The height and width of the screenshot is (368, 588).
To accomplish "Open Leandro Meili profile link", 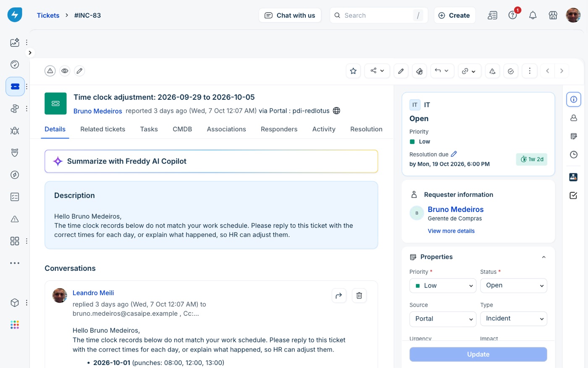I will click(x=93, y=293).
